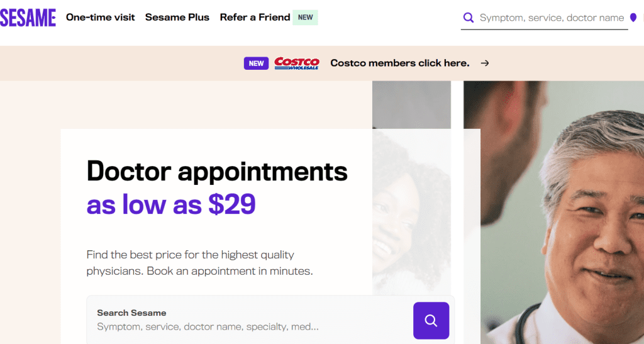The image size is (644, 344).
Task: Open the Refer a Friend page
Action: tap(255, 18)
